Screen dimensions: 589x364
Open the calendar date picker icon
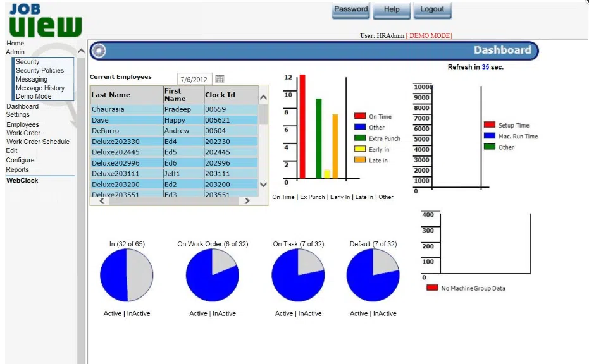pos(220,79)
